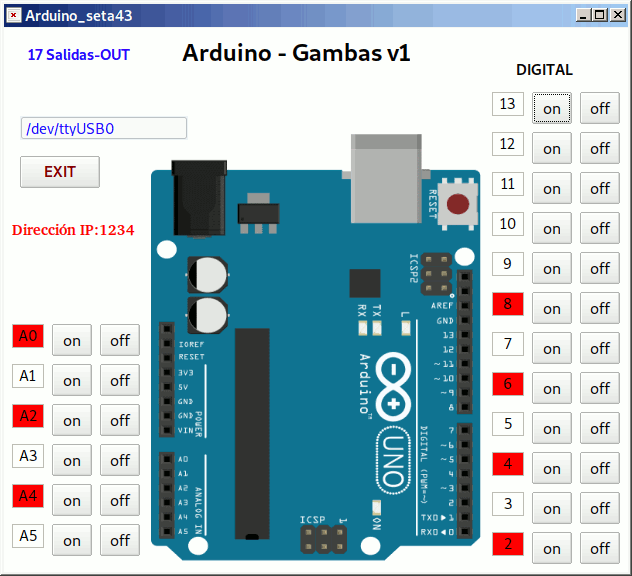Turn off analog pin A0
The image size is (632, 576).
120,340
